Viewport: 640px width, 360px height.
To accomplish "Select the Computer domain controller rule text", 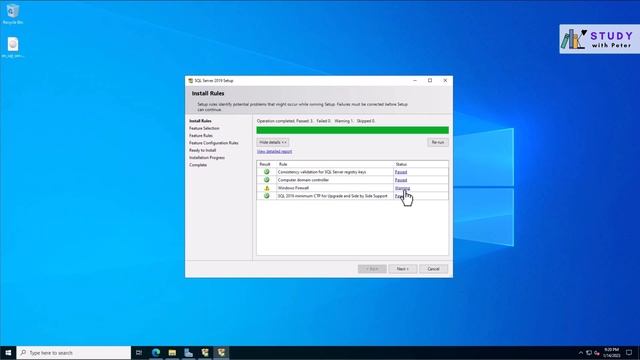I will pos(303,180).
